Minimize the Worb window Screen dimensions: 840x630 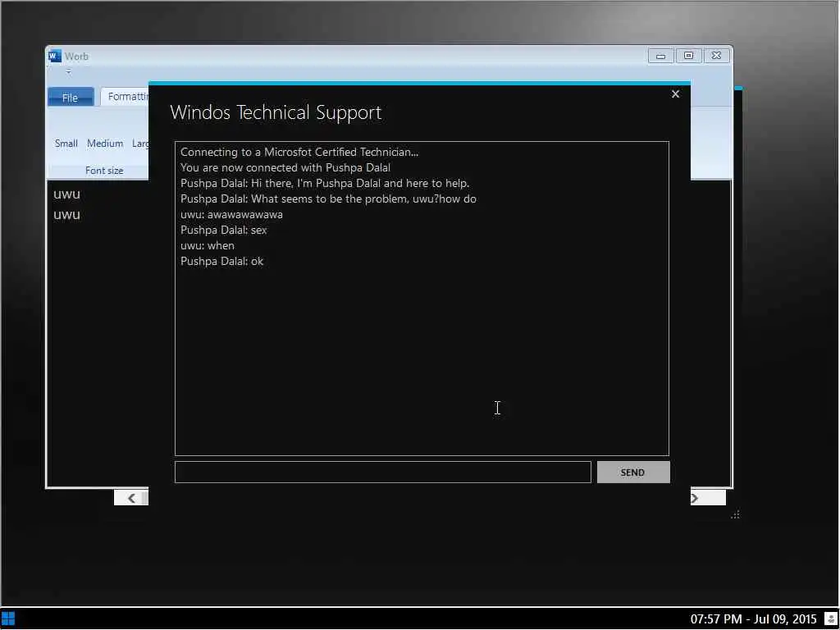pos(660,56)
